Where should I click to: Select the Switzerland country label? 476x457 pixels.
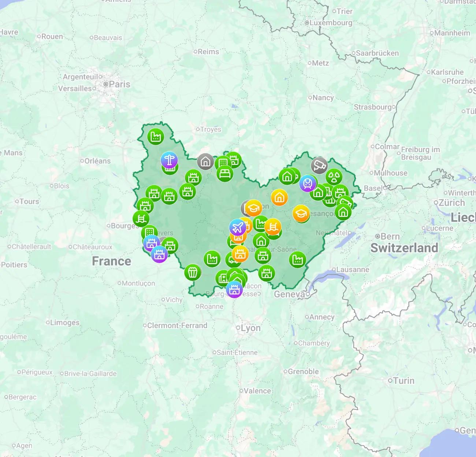pos(404,248)
